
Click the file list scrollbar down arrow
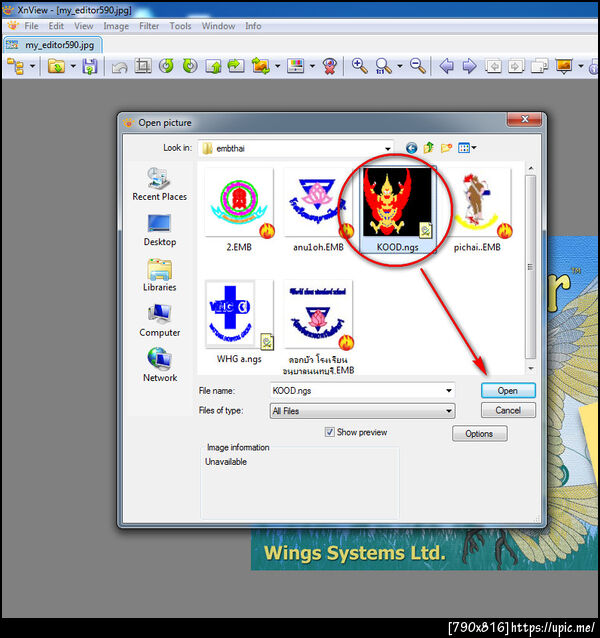point(530,369)
